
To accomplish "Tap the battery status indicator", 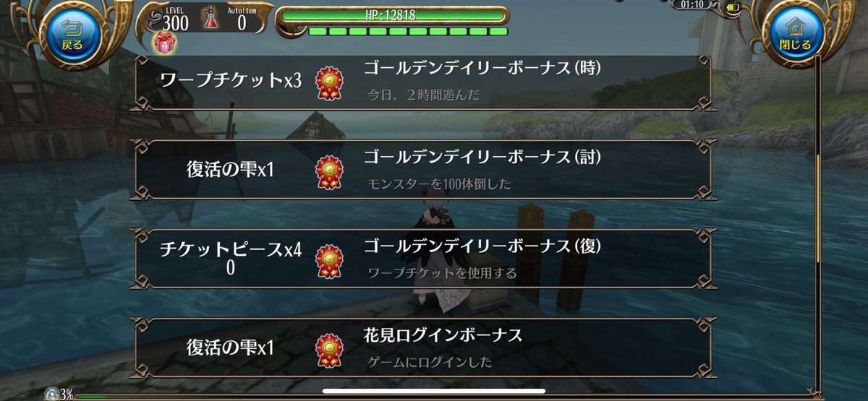I will point(734,8).
